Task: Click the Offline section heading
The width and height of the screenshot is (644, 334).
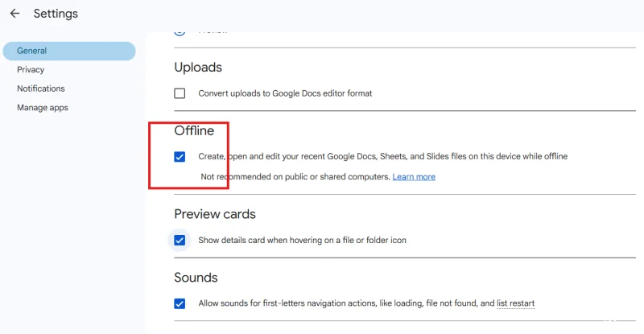Action: (x=194, y=130)
